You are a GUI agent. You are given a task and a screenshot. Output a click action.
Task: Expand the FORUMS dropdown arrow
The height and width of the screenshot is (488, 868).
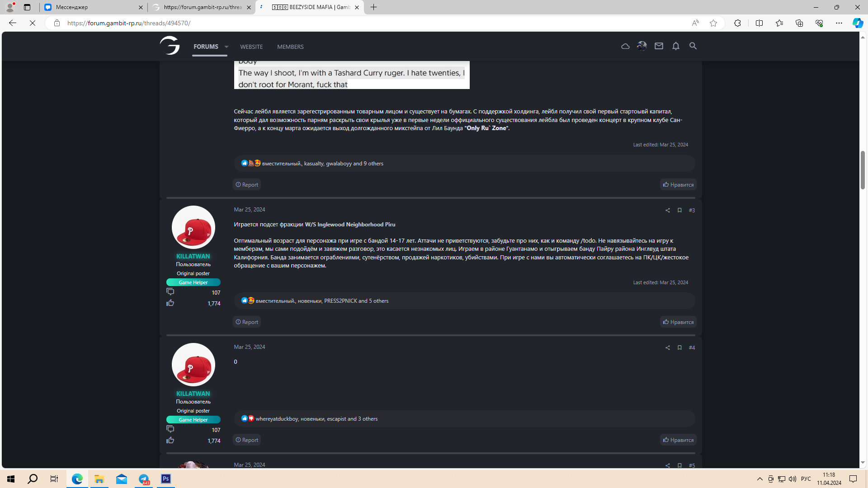(226, 47)
